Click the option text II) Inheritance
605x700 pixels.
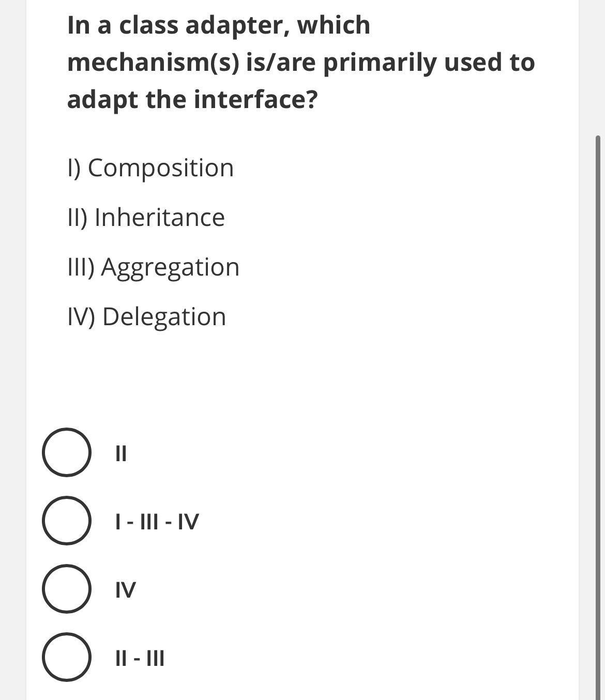point(146,217)
